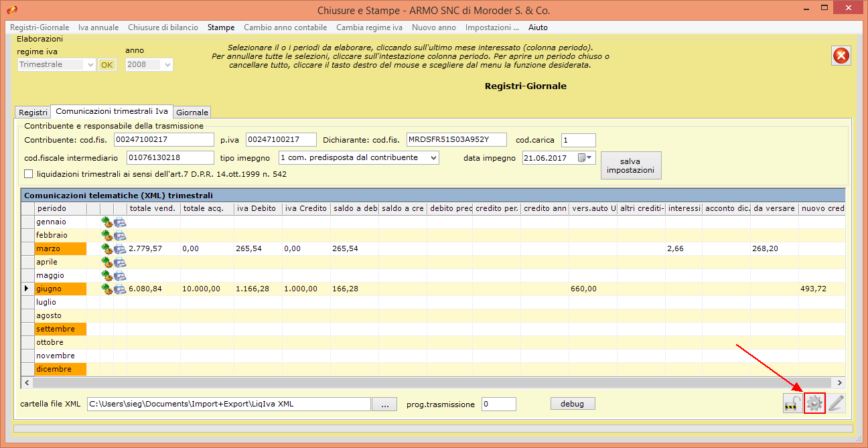Click the printer icon in the marzo row
Image resolution: width=868 pixels, height=448 pixels.
(120, 249)
